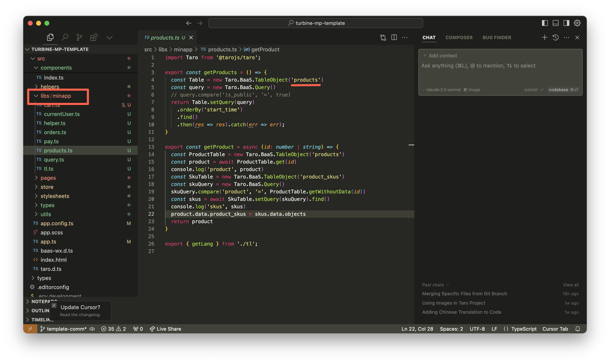
Task: Toggle the primary sidebar layout icon
Action: point(545,23)
